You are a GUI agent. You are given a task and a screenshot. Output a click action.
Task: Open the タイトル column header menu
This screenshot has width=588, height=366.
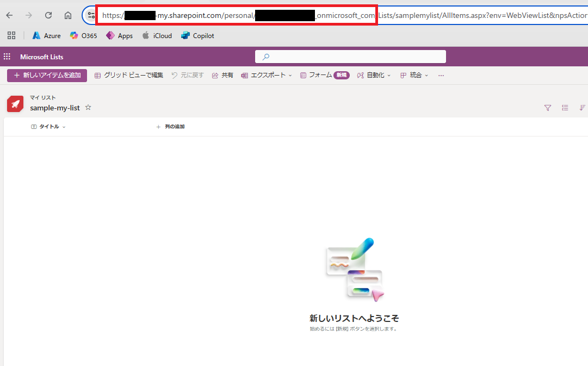[49, 127]
